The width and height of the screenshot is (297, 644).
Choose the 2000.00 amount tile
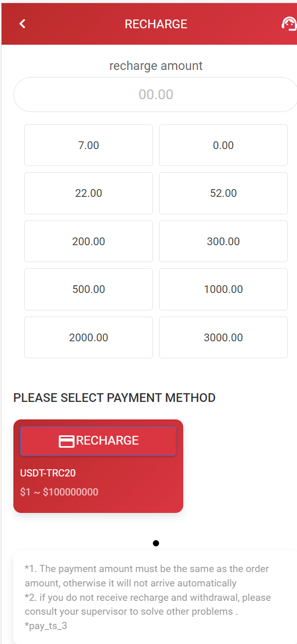click(x=89, y=338)
